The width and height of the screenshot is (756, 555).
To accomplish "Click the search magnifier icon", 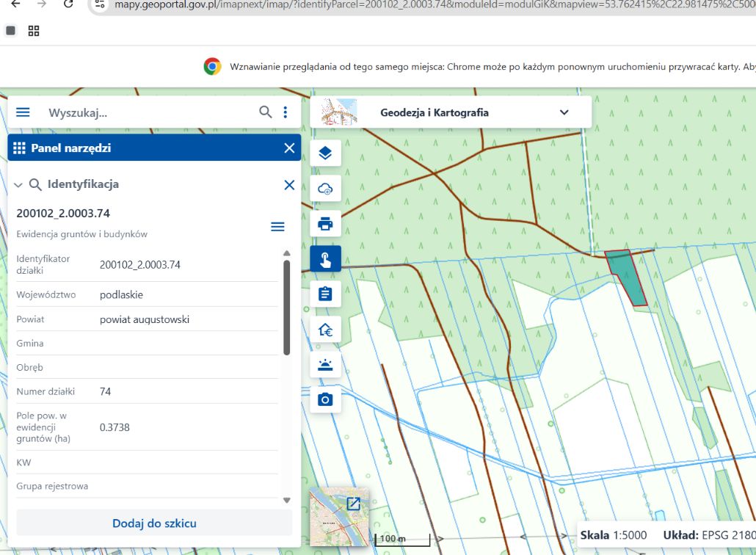I will (265, 112).
